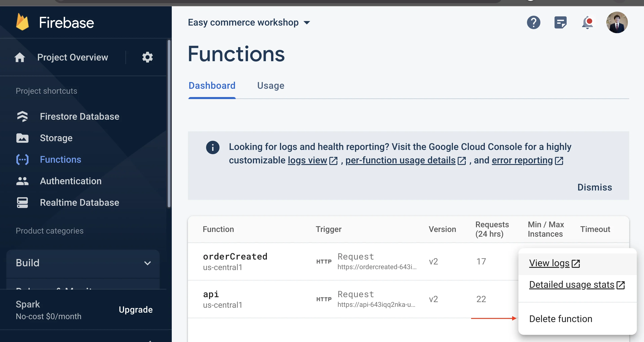Image resolution: width=644 pixels, height=342 pixels.
Task: Click the Function column header
Action: click(218, 229)
